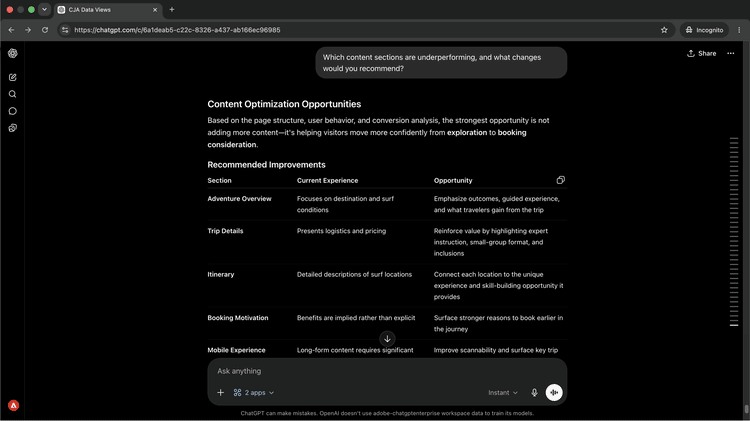
Task: Open search chats magnifier icon
Action: click(13, 94)
